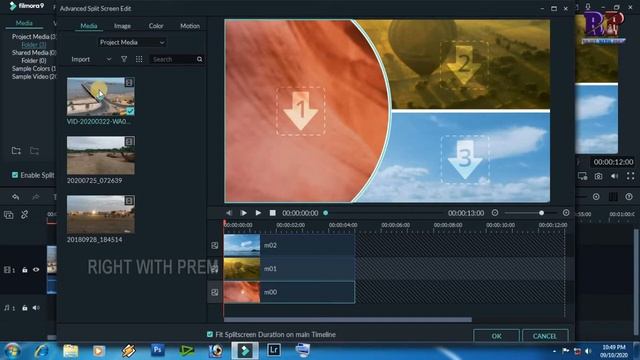Open Windows Start menu
The image size is (640, 360).
[12, 351]
